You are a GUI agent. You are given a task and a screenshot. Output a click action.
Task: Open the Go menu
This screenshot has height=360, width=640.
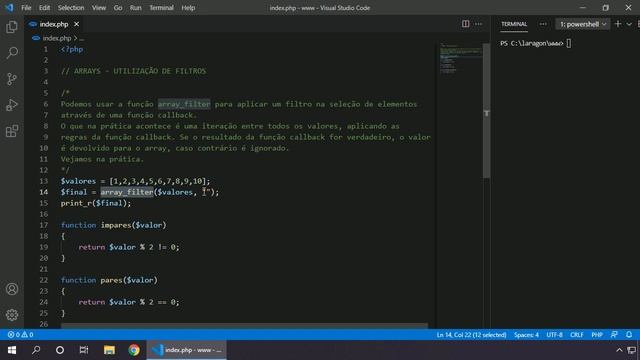tap(118, 8)
